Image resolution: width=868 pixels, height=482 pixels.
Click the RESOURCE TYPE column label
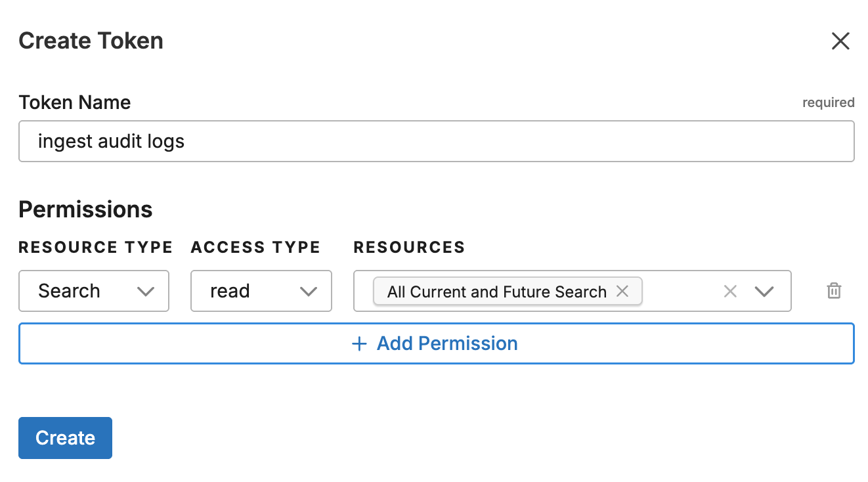(x=96, y=248)
